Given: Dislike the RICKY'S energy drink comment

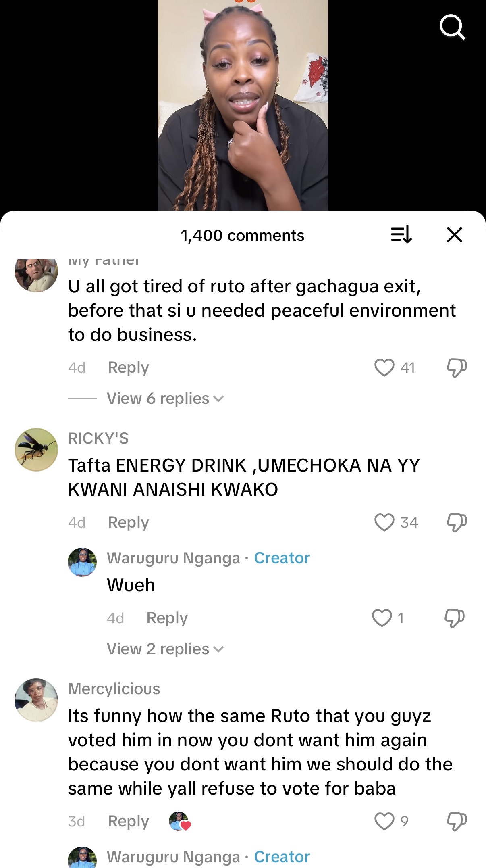Looking at the screenshot, I should tap(457, 522).
